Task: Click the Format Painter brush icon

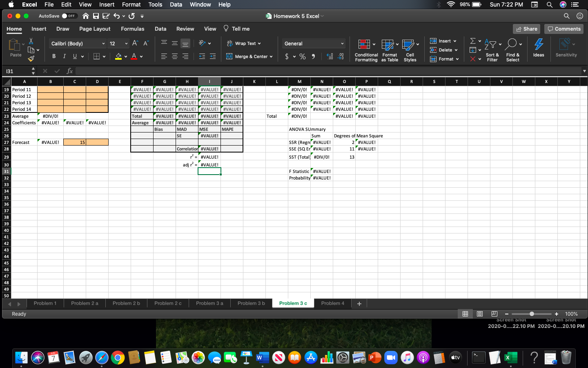Action: [31, 59]
